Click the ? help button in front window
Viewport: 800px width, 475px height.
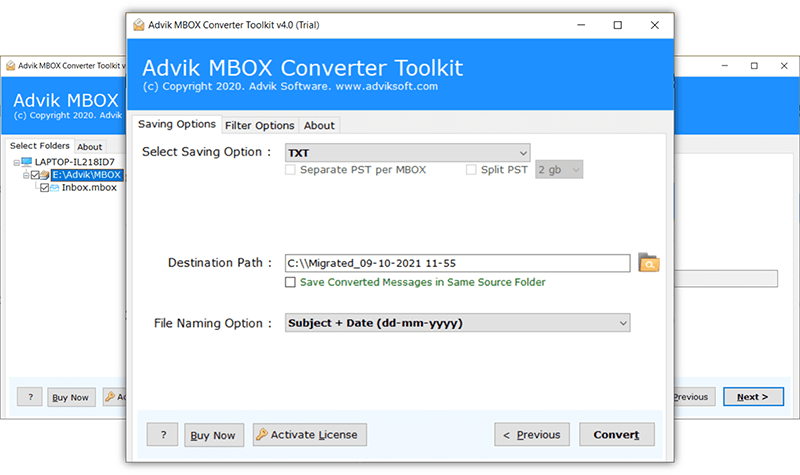pyautogui.click(x=163, y=435)
